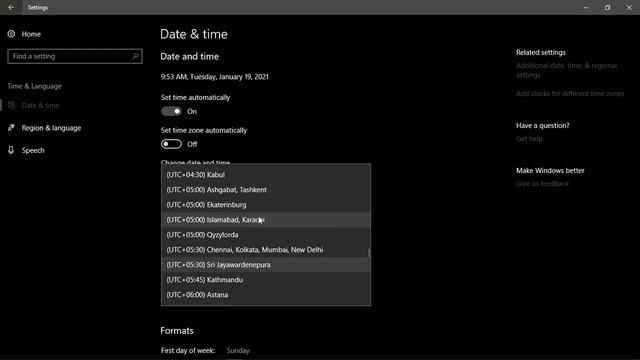Click the Related settings heading
The width and height of the screenshot is (640, 360).
pyautogui.click(x=540, y=52)
